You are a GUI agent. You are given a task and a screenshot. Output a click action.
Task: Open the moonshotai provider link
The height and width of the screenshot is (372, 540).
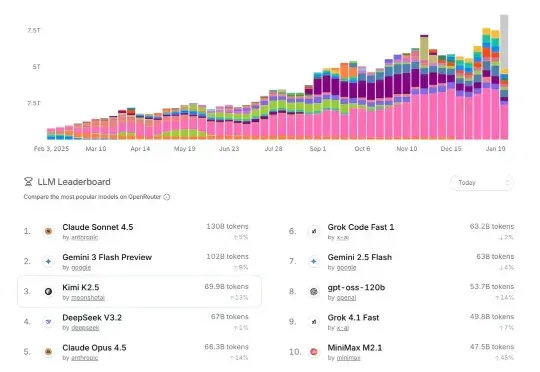tap(88, 298)
